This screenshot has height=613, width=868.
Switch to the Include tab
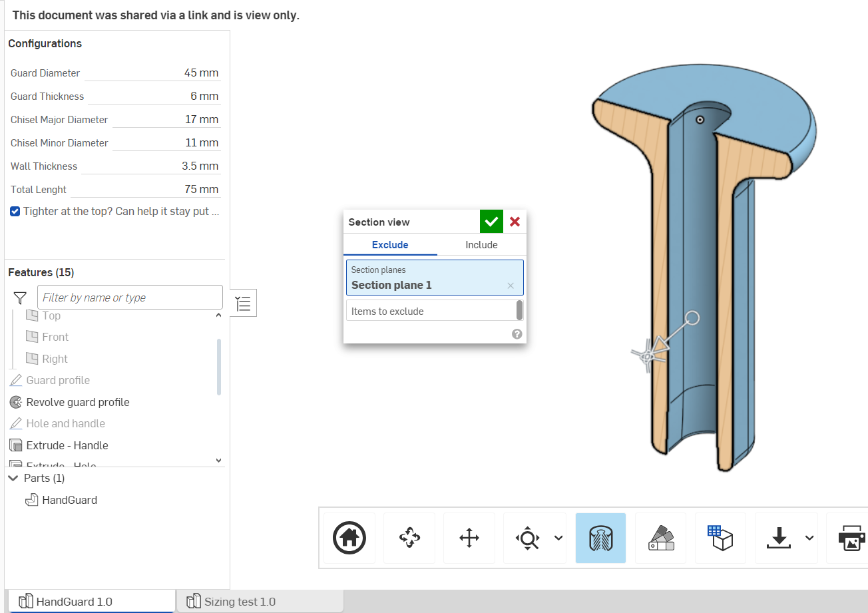click(x=481, y=245)
